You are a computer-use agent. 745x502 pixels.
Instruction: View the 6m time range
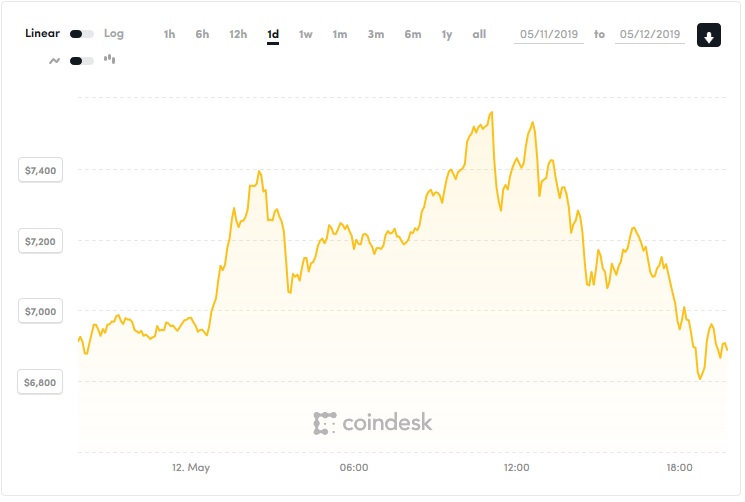tap(413, 34)
